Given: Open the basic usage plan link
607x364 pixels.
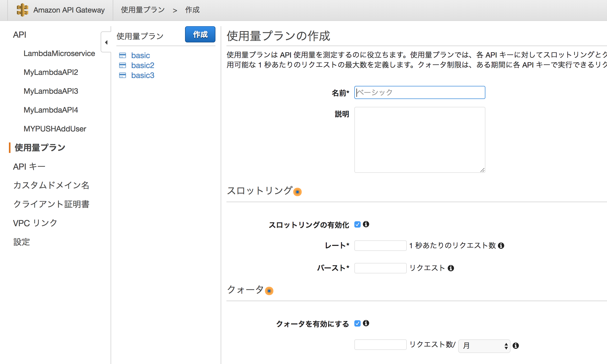Looking at the screenshot, I should 140,56.
